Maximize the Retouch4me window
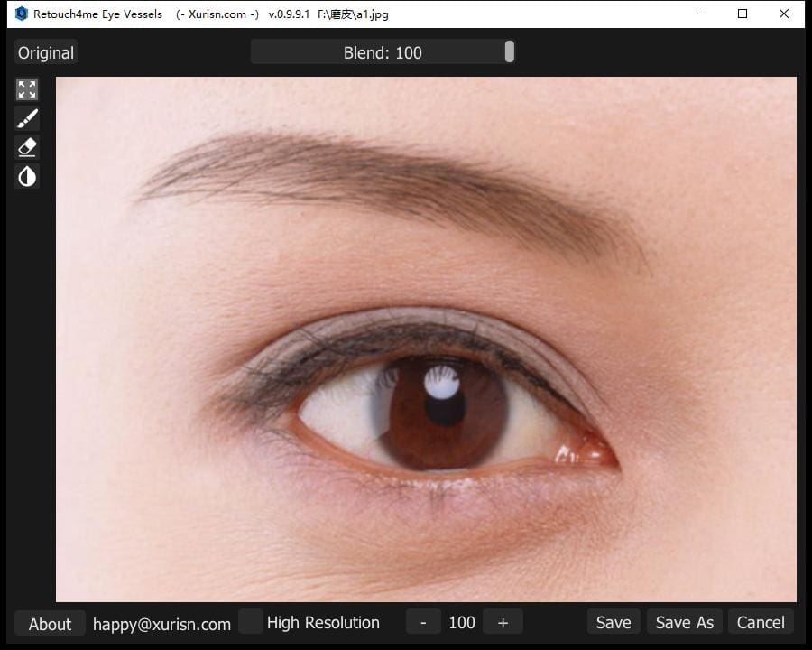 tap(742, 14)
